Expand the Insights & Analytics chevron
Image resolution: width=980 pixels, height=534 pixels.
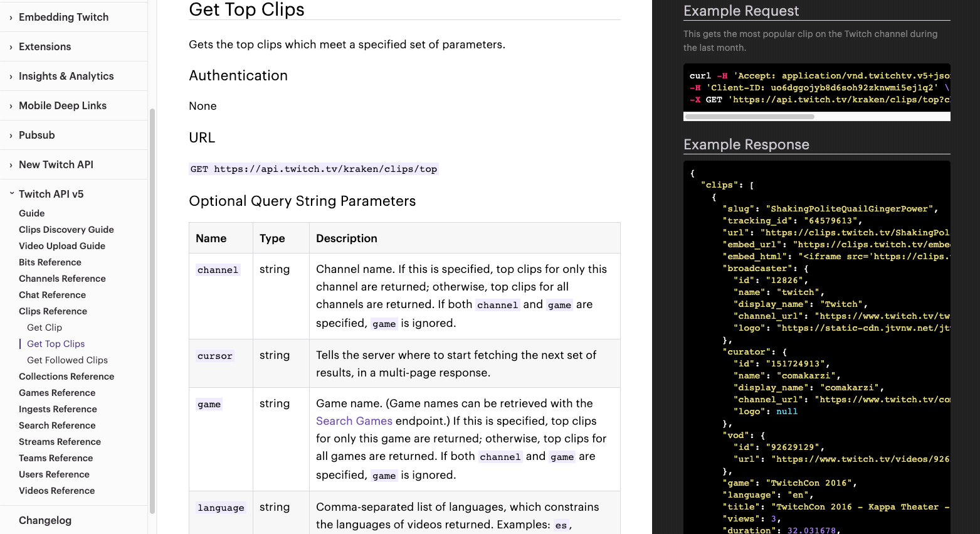click(x=11, y=77)
